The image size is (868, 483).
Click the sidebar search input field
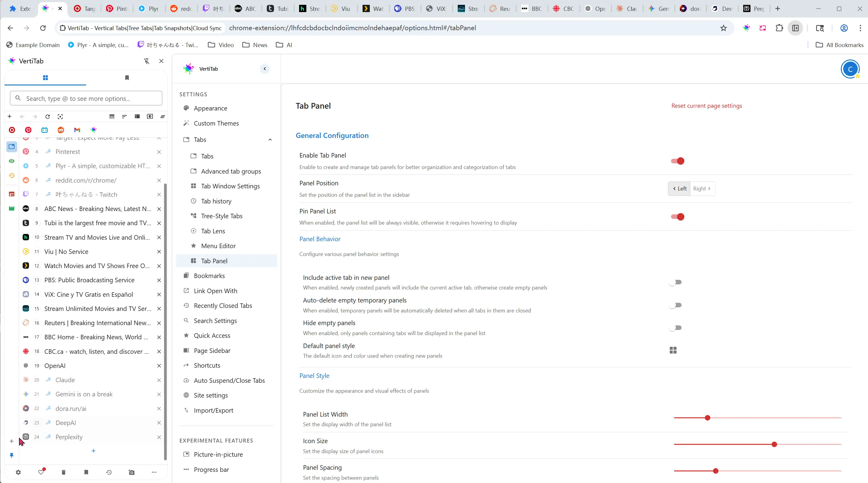coord(86,98)
